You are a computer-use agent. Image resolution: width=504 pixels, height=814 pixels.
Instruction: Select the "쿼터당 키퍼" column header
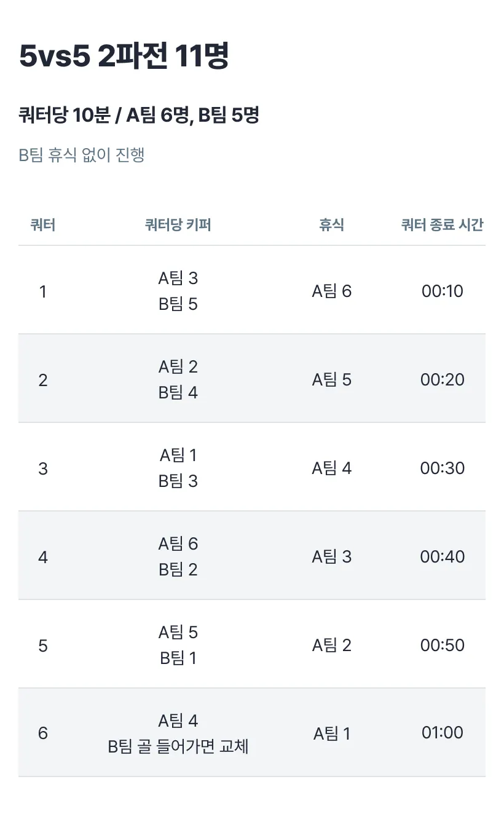[178, 225]
